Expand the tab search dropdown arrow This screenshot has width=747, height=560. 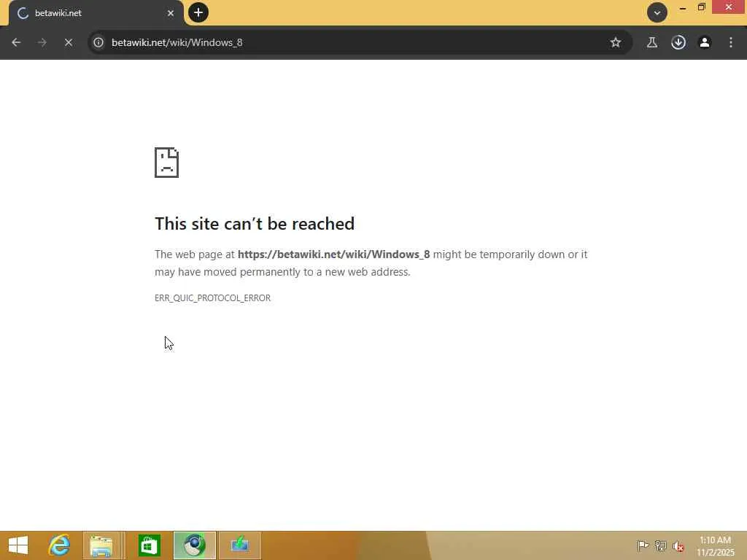click(657, 12)
